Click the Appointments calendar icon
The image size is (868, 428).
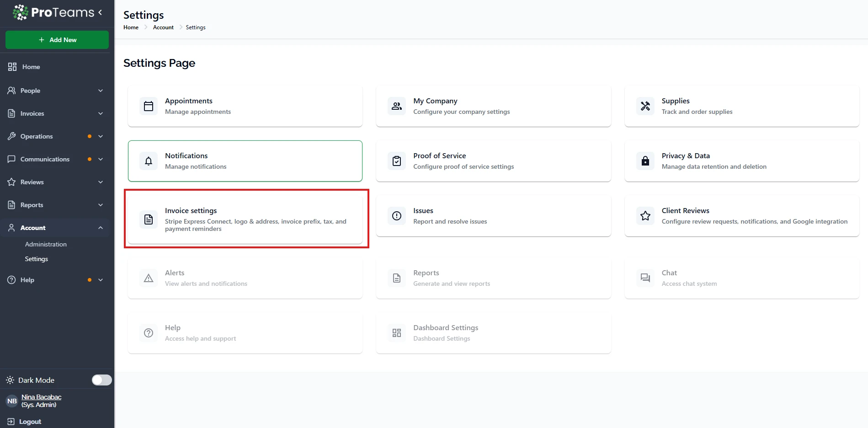pos(149,106)
